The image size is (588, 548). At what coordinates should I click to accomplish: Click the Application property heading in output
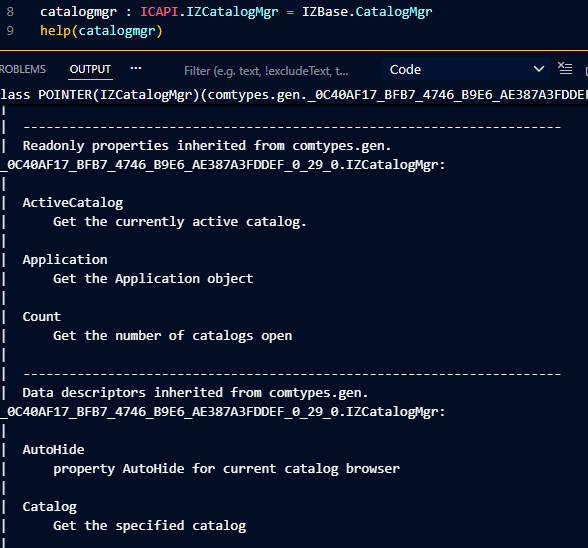click(65, 260)
